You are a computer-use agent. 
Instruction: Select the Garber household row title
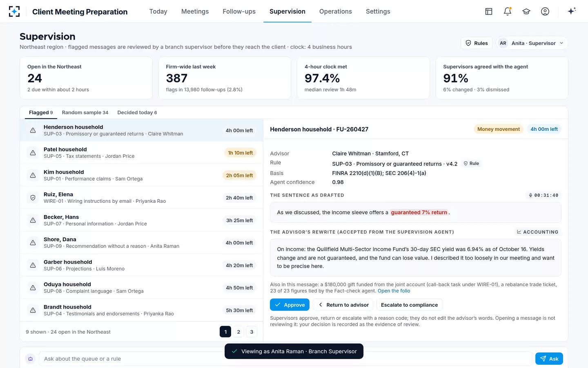tap(68, 262)
